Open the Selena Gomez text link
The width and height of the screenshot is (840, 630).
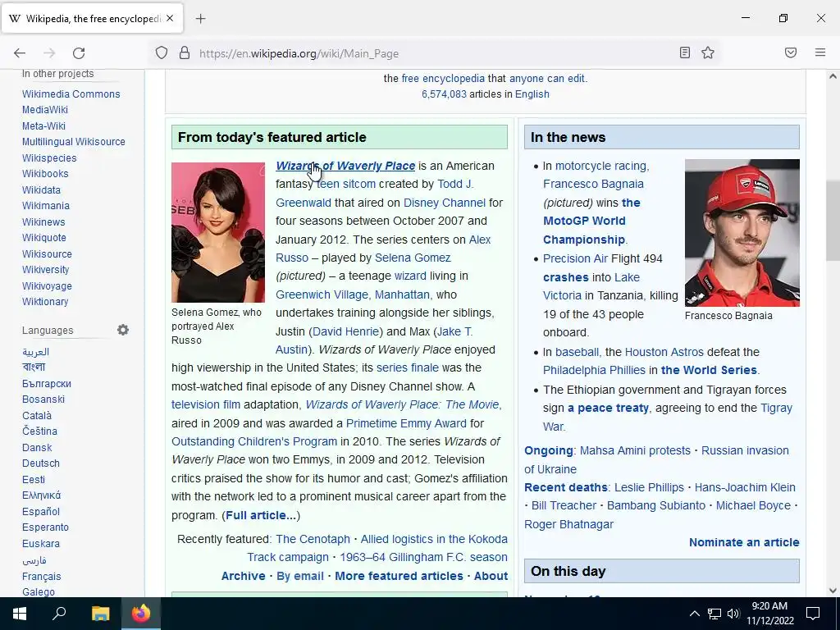tap(413, 258)
